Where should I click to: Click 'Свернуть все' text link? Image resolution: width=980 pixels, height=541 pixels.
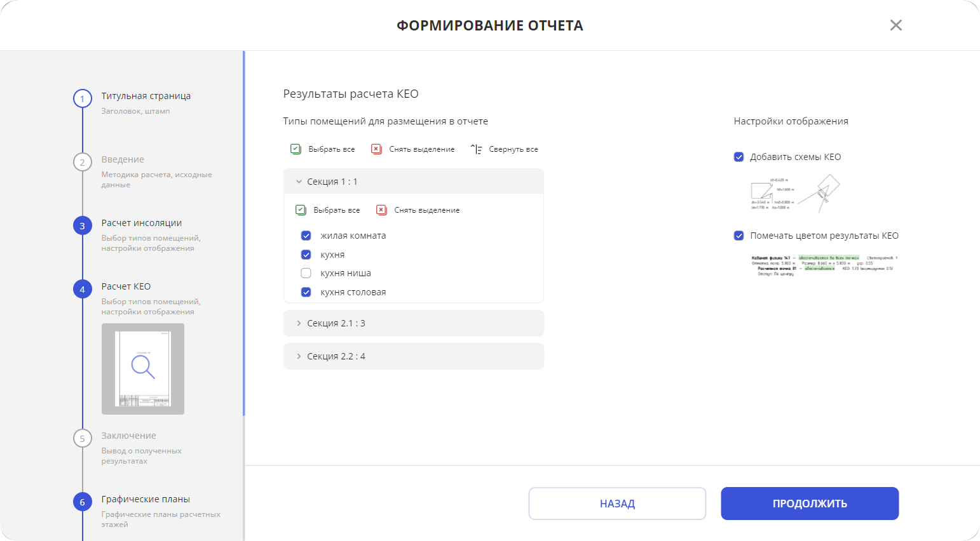click(x=514, y=149)
